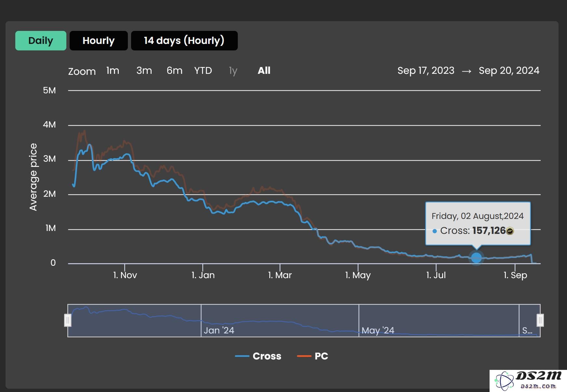The width and height of the screenshot is (567, 392).
Task: Click the '3M' y-axis label
Action: (49, 159)
